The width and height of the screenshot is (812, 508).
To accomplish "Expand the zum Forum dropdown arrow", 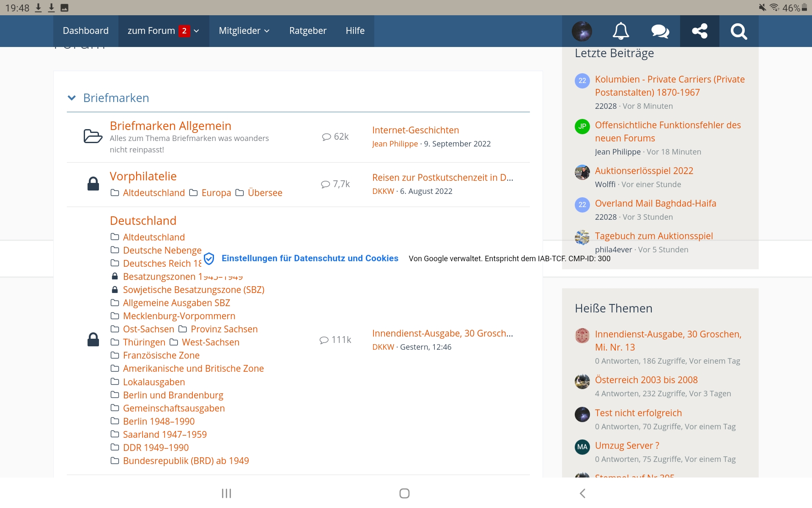I will coord(196,31).
